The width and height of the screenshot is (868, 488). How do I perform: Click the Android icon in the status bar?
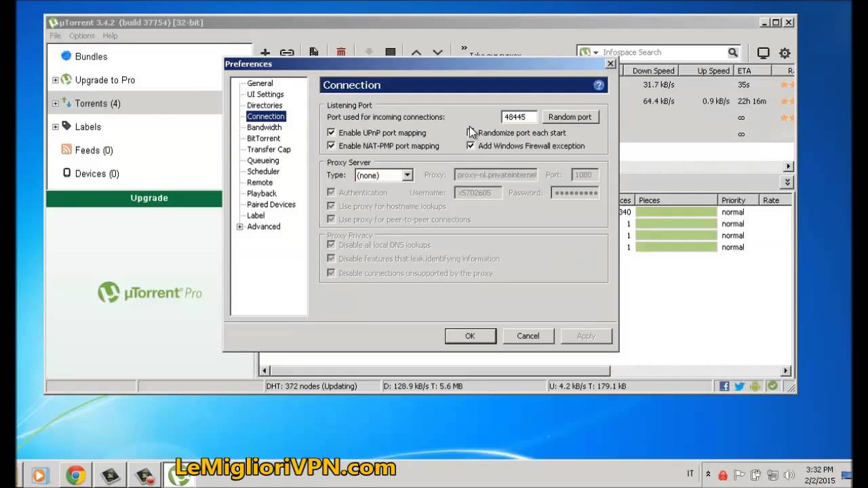755,386
